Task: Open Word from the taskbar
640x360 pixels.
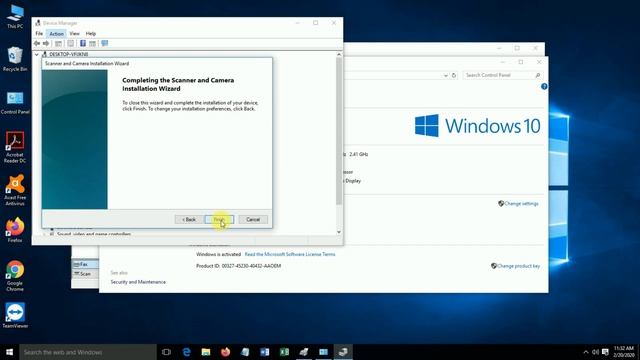Action: [x=264, y=352]
